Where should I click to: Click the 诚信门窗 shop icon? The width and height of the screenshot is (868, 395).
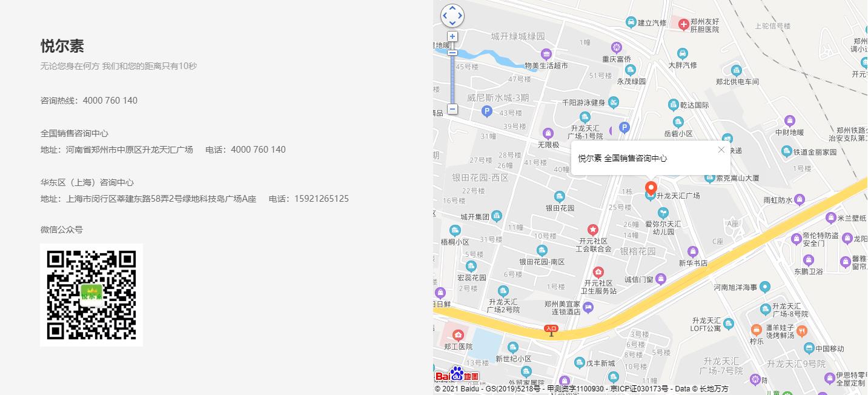pyautogui.click(x=661, y=279)
